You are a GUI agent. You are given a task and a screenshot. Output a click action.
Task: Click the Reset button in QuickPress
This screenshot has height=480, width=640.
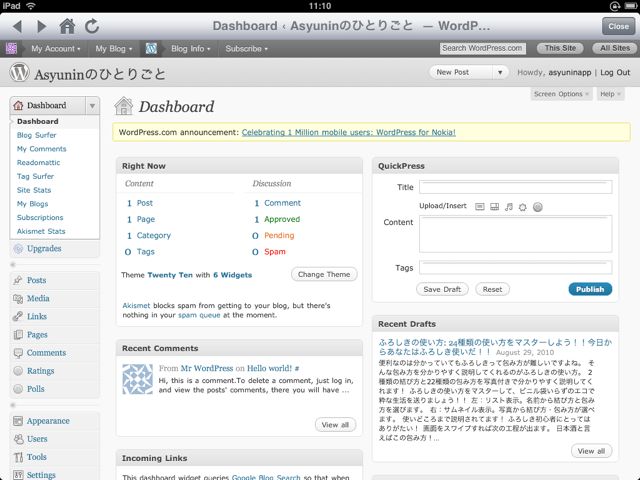tap(492, 289)
